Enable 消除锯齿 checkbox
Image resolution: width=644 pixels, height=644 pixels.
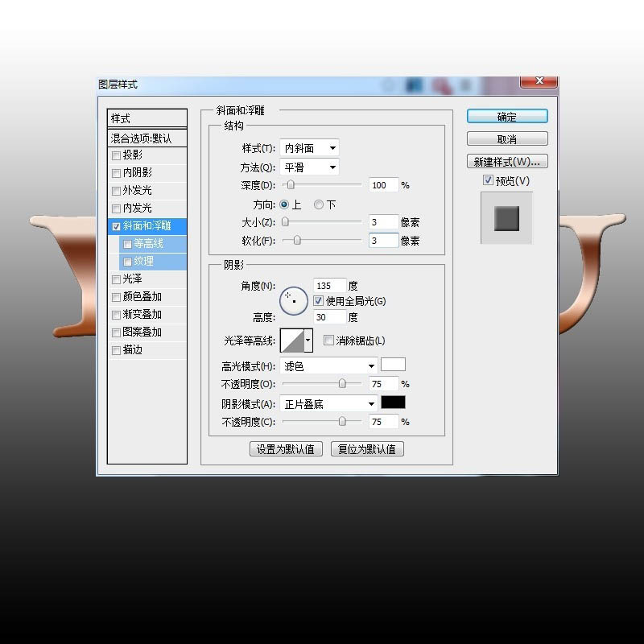tap(328, 341)
